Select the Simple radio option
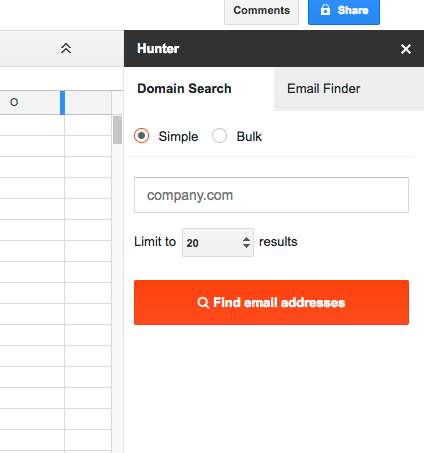 [x=142, y=136]
